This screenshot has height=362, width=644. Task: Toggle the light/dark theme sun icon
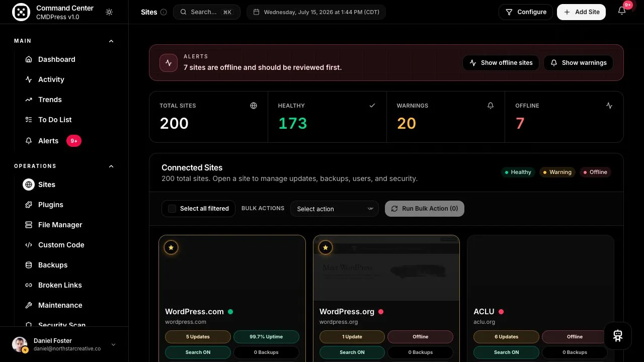point(109,12)
